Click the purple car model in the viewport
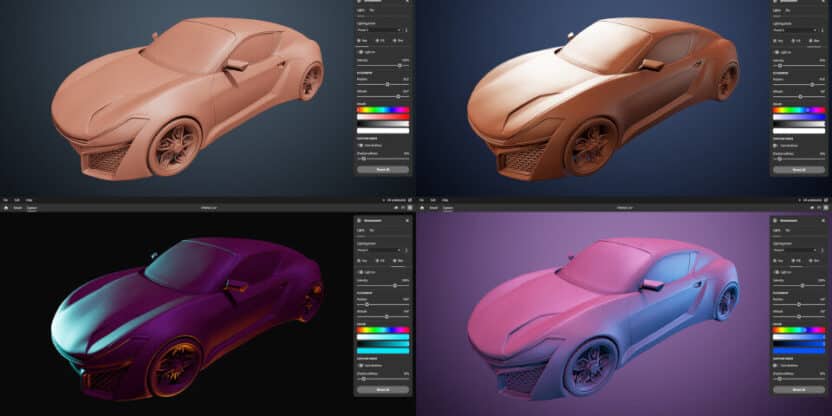Screen dimensions: 832x416 (x=186, y=318)
